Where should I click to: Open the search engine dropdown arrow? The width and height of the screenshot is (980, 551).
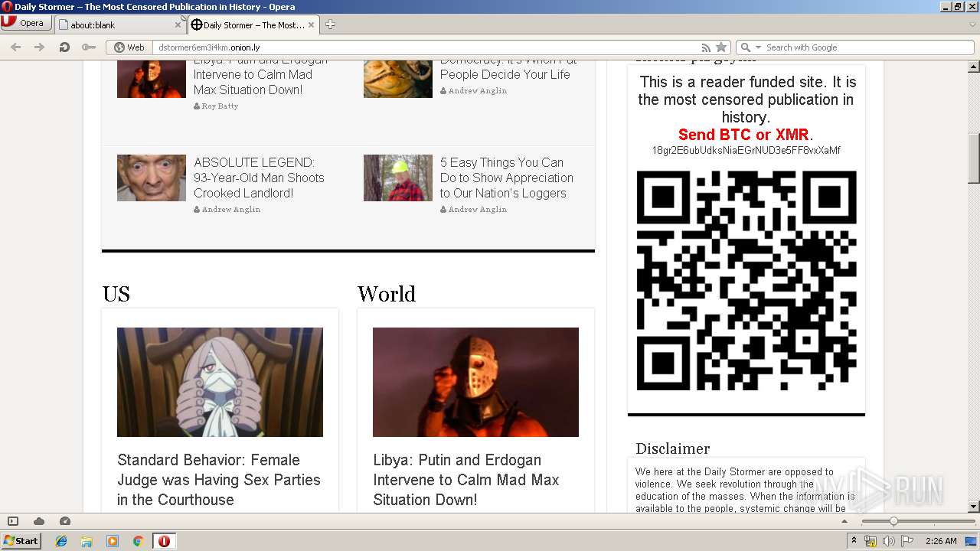759,47
